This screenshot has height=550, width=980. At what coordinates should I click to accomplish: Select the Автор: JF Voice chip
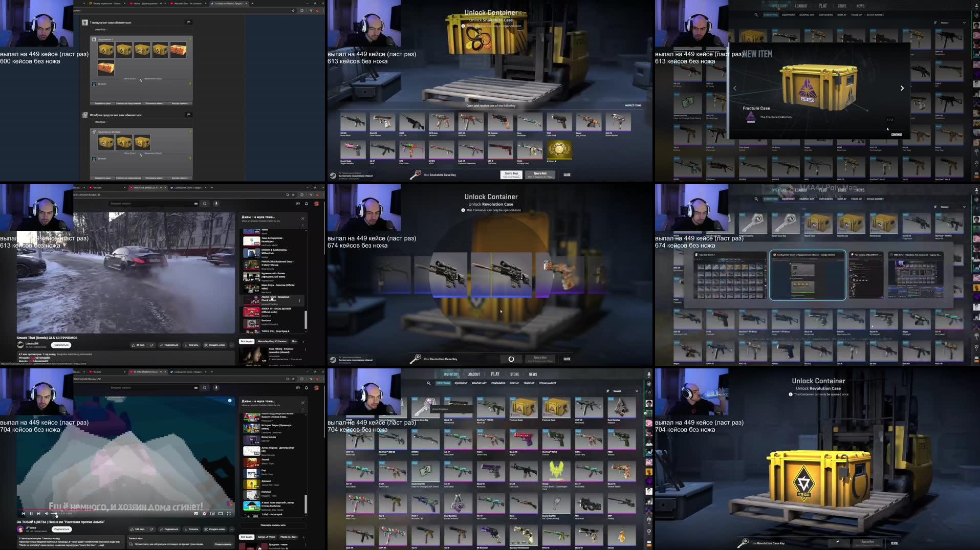(x=266, y=537)
